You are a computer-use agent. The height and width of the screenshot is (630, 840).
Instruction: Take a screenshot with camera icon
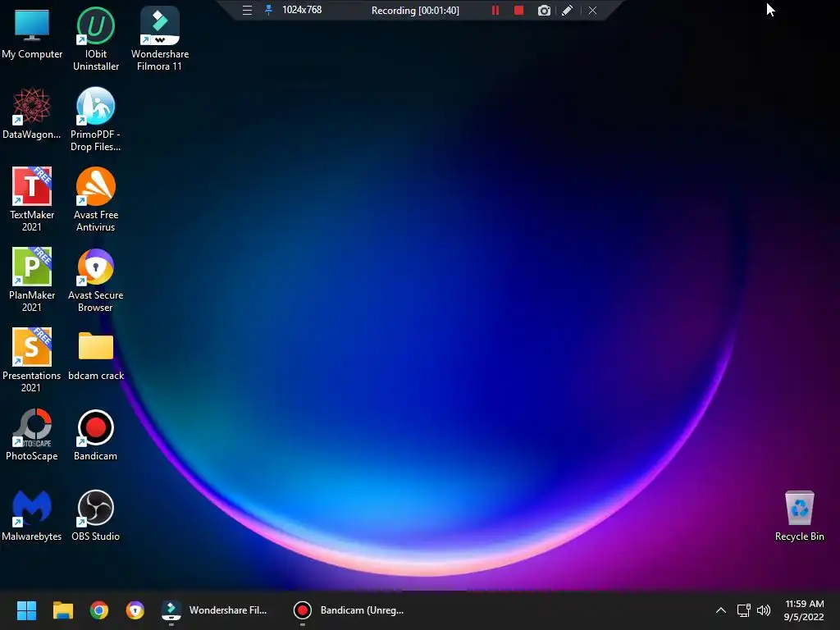coord(544,10)
